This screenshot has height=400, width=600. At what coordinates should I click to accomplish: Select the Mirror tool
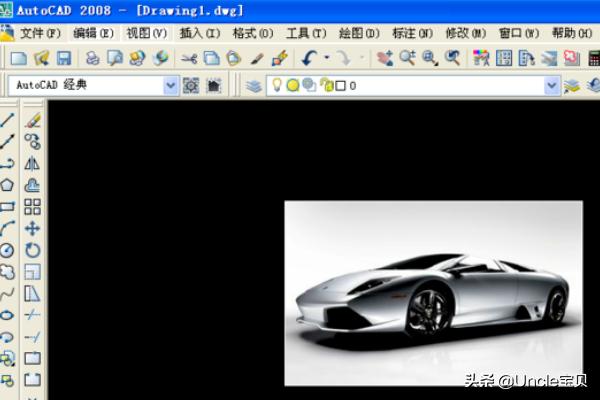(x=33, y=163)
